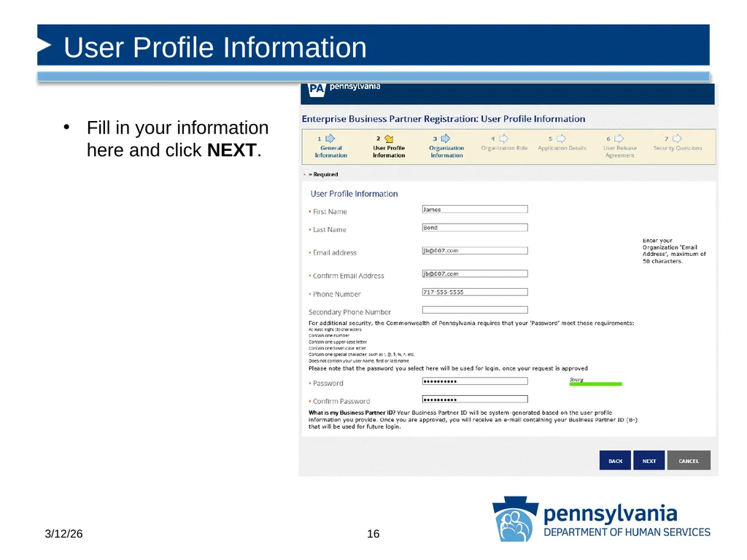Open the Security Questions step label
Screen dimensions: 747x560
pos(678,148)
